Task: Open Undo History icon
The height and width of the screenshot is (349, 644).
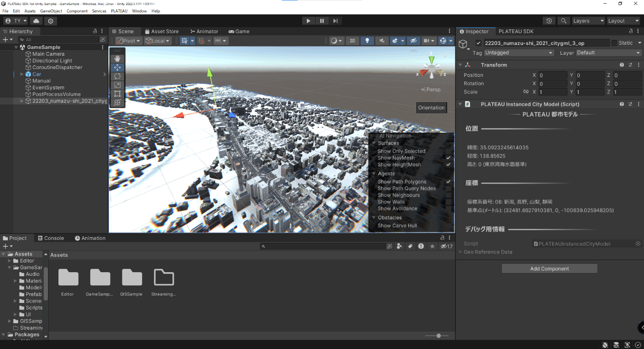Action: pyautogui.click(x=549, y=21)
